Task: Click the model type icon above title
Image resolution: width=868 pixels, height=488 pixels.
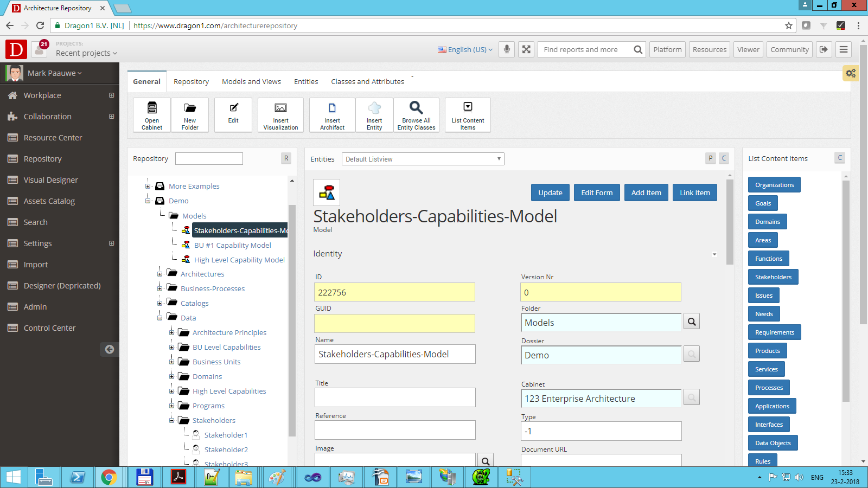Action: (327, 192)
